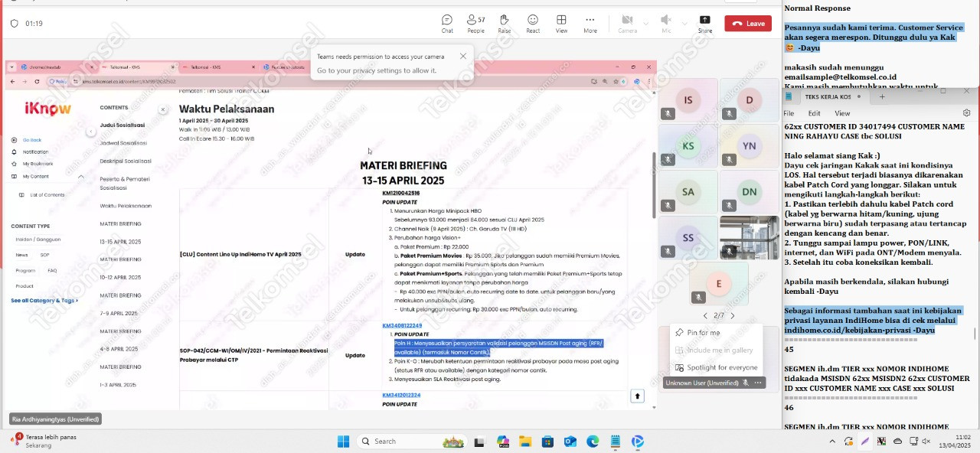
Task: Open more options on Unknown User tile
Action: click(758, 383)
